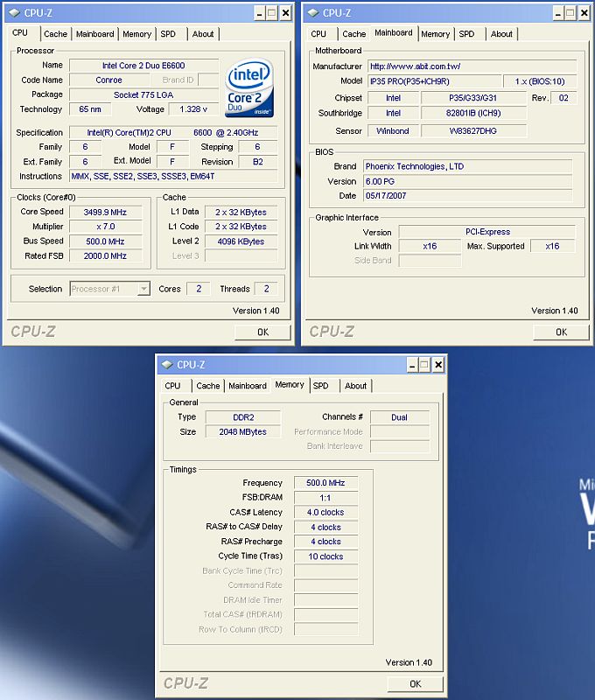Open Cache tab in Mainboard window
The height and width of the screenshot is (700, 595).
(x=354, y=34)
